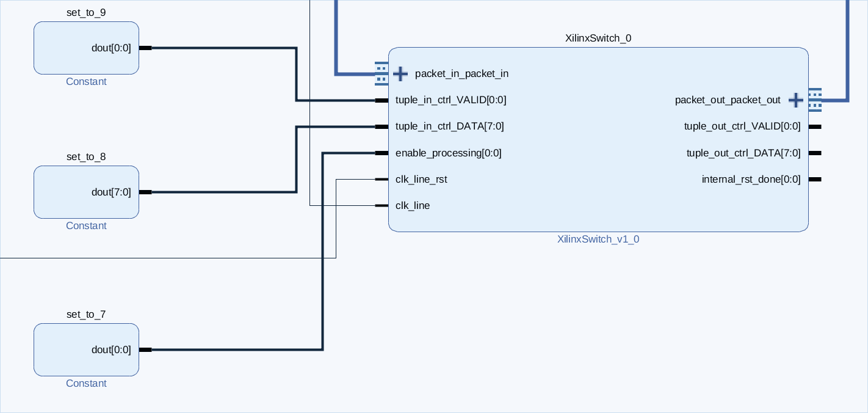Select the set_to_7 constant block body
The width and height of the screenshot is (868, 413).
click(x=86, y=349)
